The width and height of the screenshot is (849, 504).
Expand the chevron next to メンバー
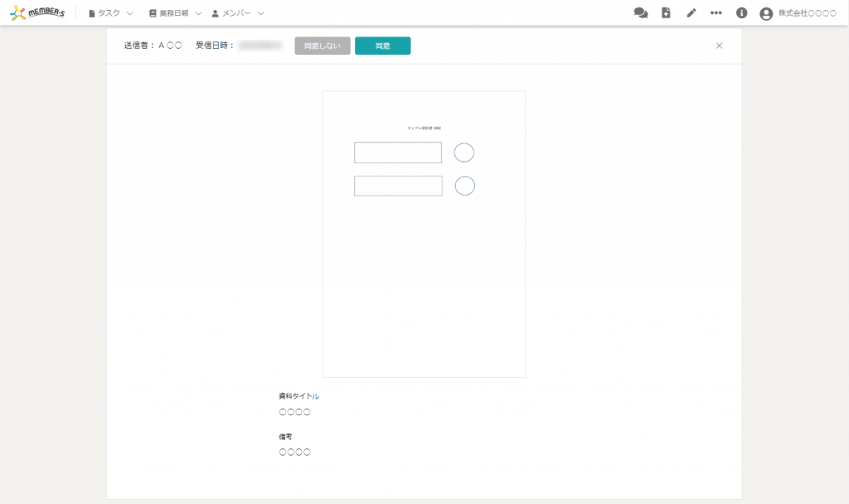[x=261, y=13]
